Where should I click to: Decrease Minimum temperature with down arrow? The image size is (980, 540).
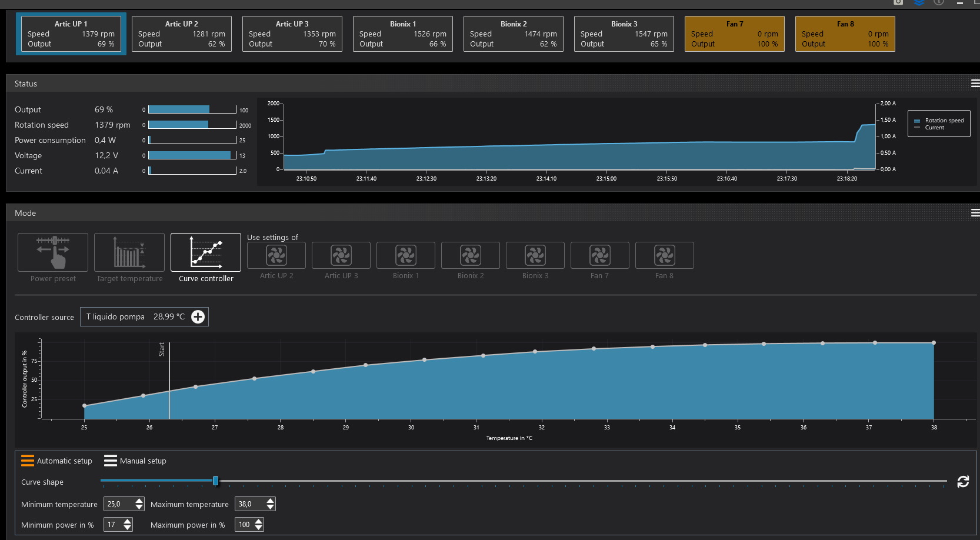pos(139,507)
